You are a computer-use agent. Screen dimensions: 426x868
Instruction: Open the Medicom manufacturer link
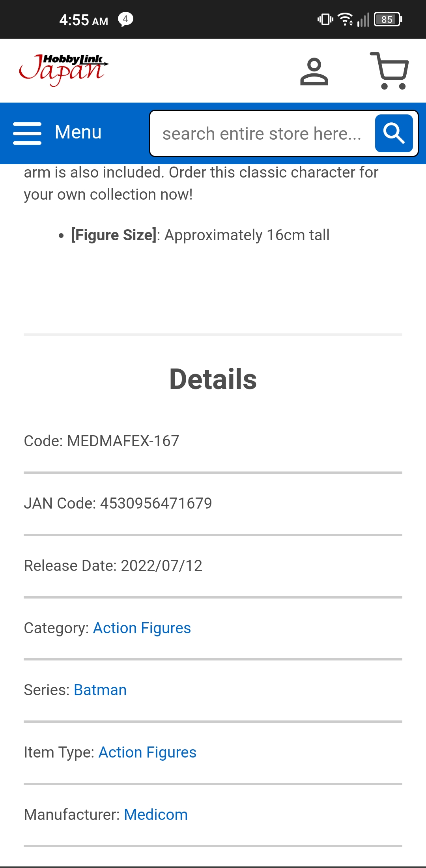click(156, 815)
